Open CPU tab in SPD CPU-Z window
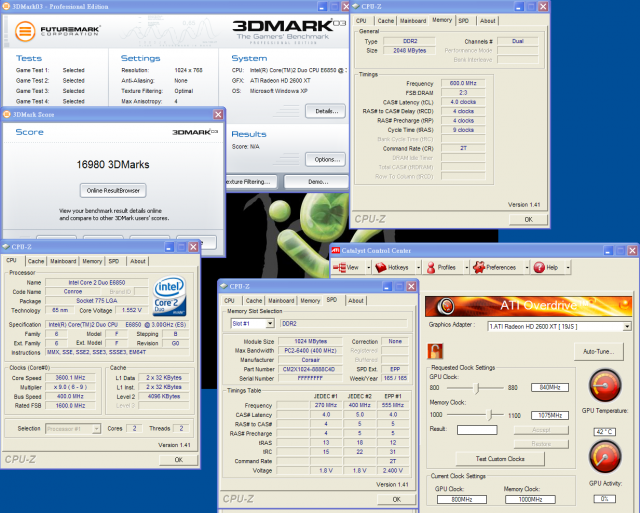 (x=229, y=301)
